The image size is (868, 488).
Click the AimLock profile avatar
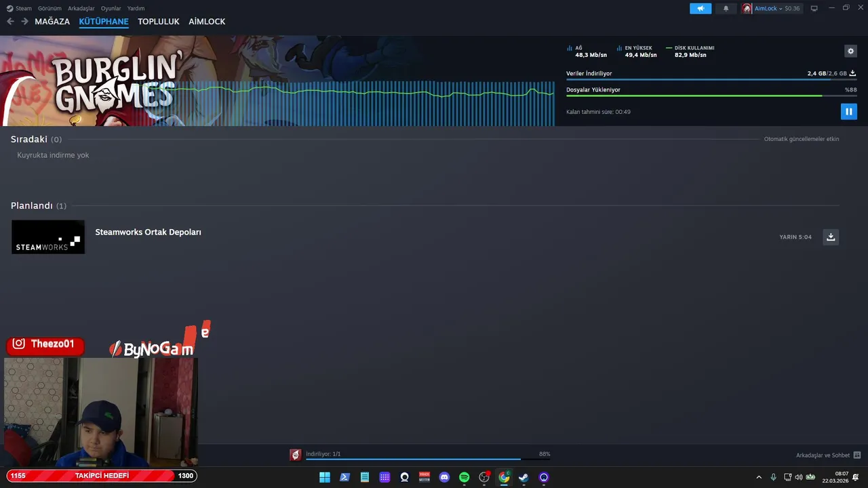coord(747,8)
